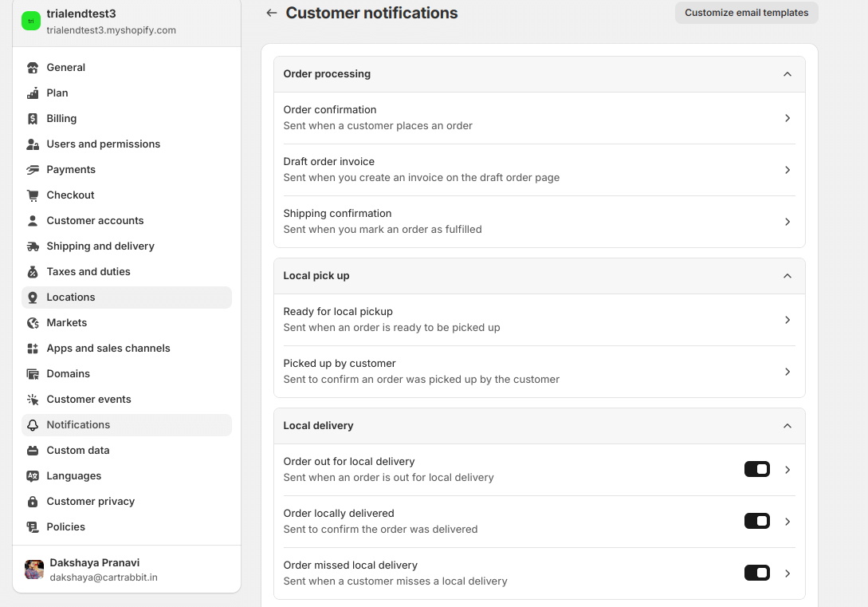
Task: Click the Markets globe icon
Action: tap(33, 323)
